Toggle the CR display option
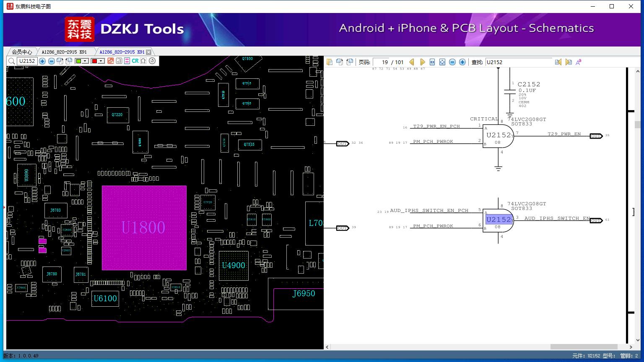This screenshot has height=362, width=644. [135, 61]
